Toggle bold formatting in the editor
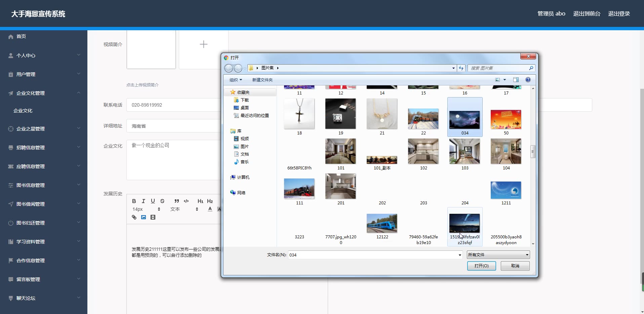The width and height of the screenshot is (644, 314). 134,201
